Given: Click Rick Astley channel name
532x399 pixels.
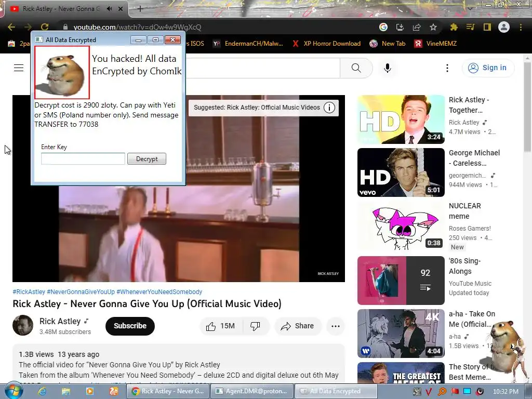Looking at the screenshot, I should pos(60,321).
